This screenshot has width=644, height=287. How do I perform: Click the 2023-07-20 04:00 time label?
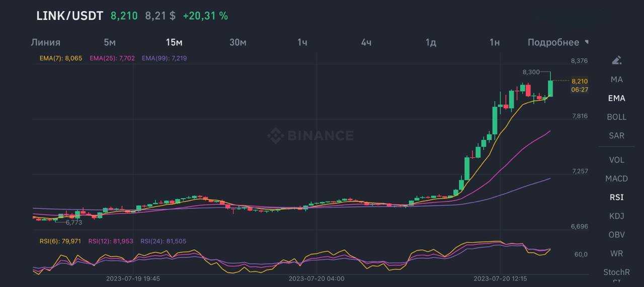(316, 278)
